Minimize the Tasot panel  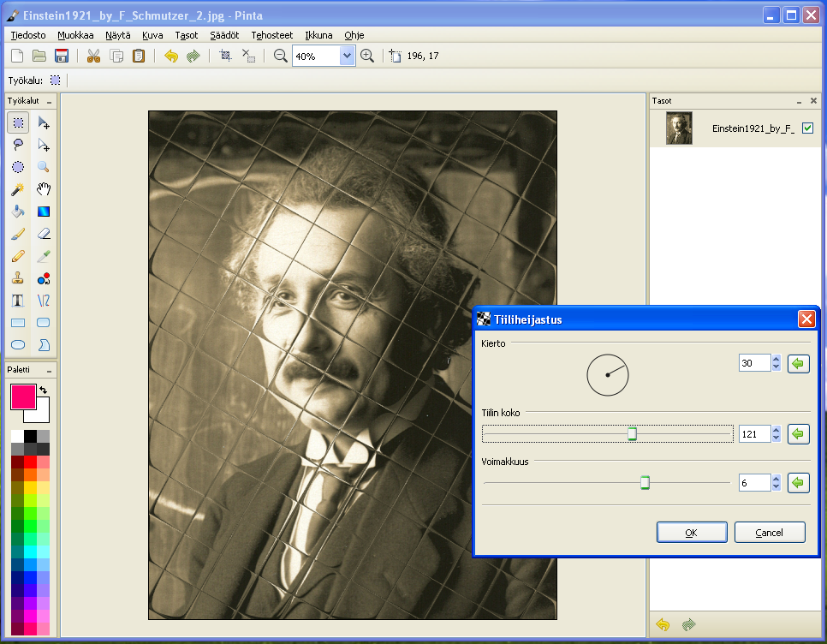point(799,101)
